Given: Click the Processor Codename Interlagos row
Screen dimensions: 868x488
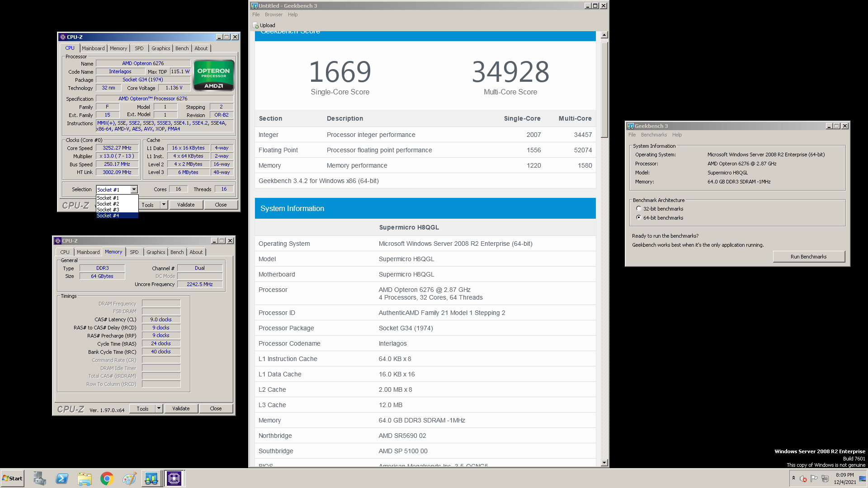Looking at the screenshot, I should point(425,343).
